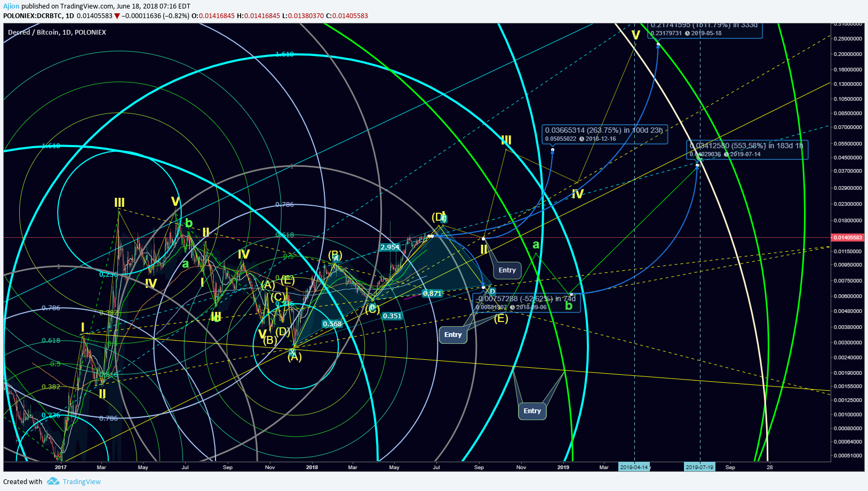Open the TradingView link in the footer
The height and width of the screenshot is (491, 868).
tap(82, 481)
